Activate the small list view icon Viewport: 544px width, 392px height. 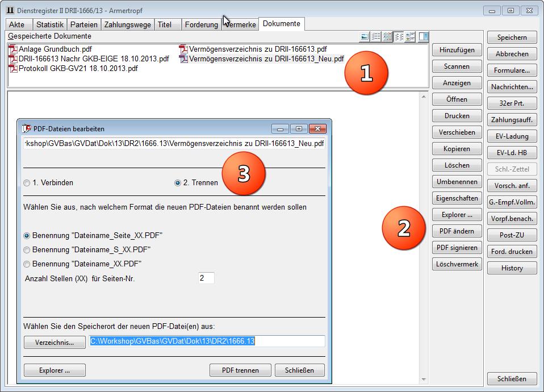click(399, 36)
